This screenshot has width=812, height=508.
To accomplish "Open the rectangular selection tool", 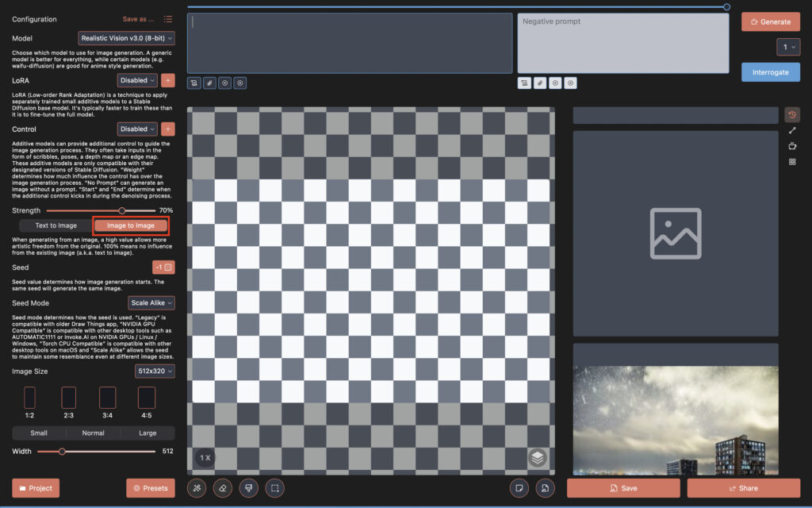I will 274,488.
